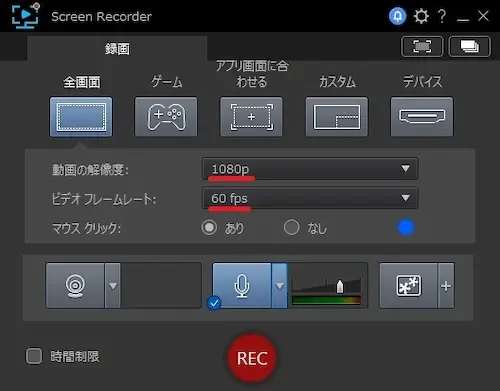Open settings via the gear icon
Viewport: 500px width, 391px height.
[421, 16]
